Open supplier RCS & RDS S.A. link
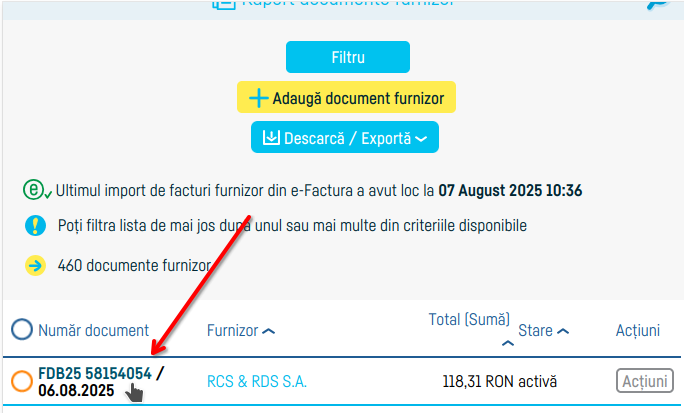The height and width of the screenshot is (413, 684). (257, 381)
